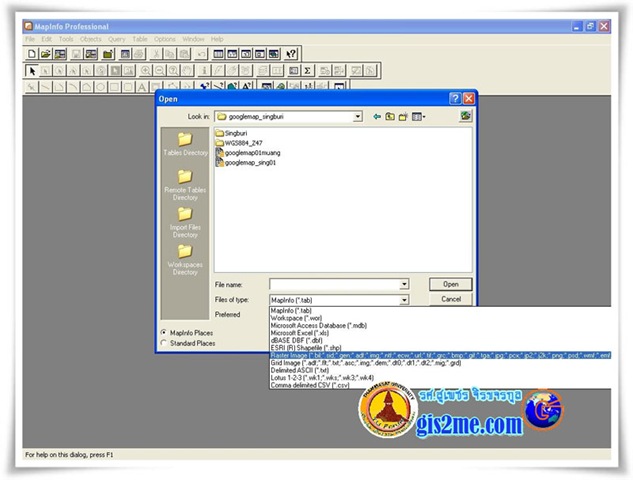Click the rightmost icon on Look in row
633x480 pixels.
pyautogui.click(x=466, y=116)
